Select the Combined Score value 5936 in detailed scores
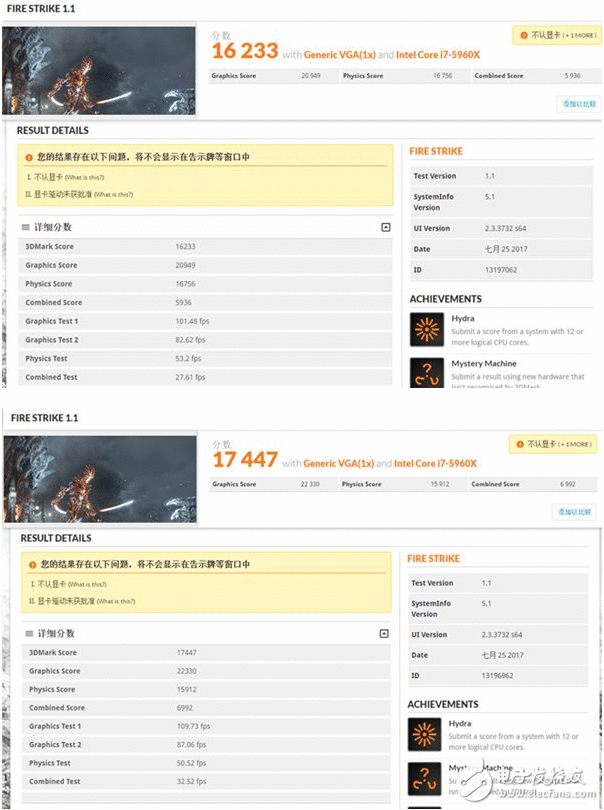Viewport: 604px width, 810px height. tap(183, 302)
